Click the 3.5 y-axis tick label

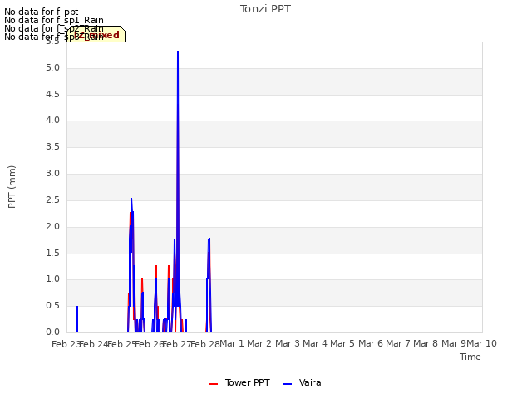[x=52, y=146]
